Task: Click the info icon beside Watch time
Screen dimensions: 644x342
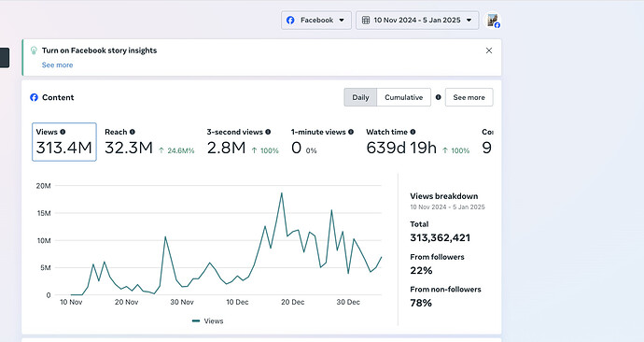Action: [x=413, y=132]
